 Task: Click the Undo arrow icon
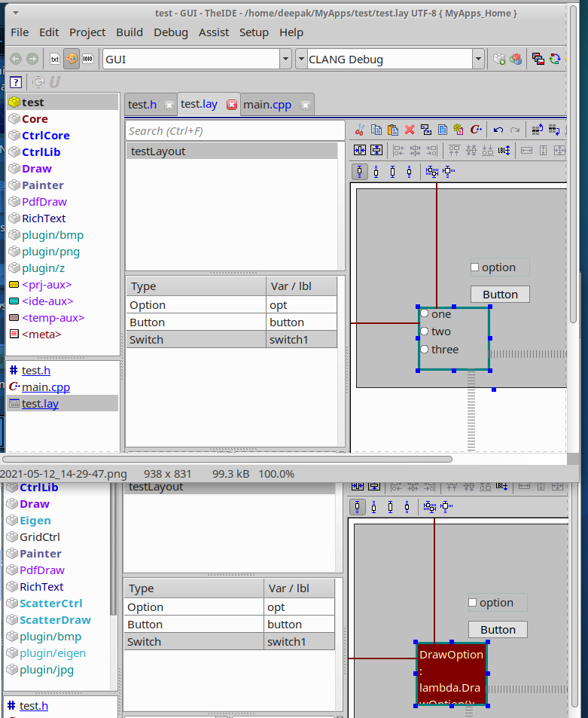[x=498, y=130]
